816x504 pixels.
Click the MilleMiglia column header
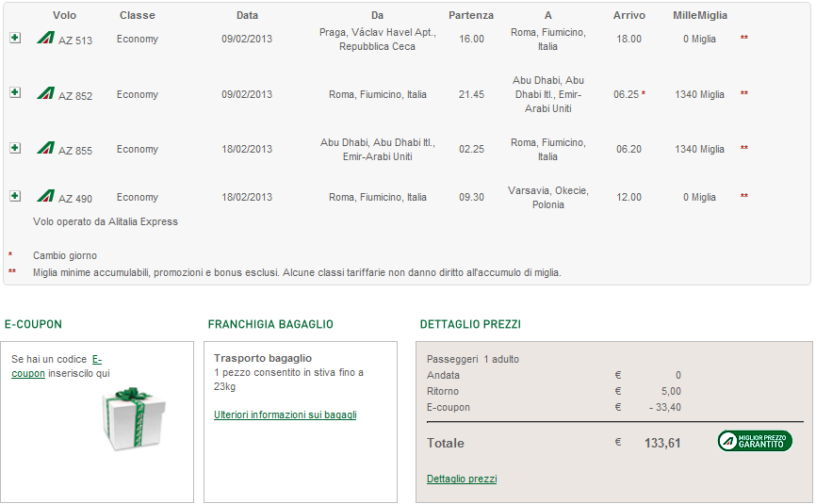(x=700, y=15)
